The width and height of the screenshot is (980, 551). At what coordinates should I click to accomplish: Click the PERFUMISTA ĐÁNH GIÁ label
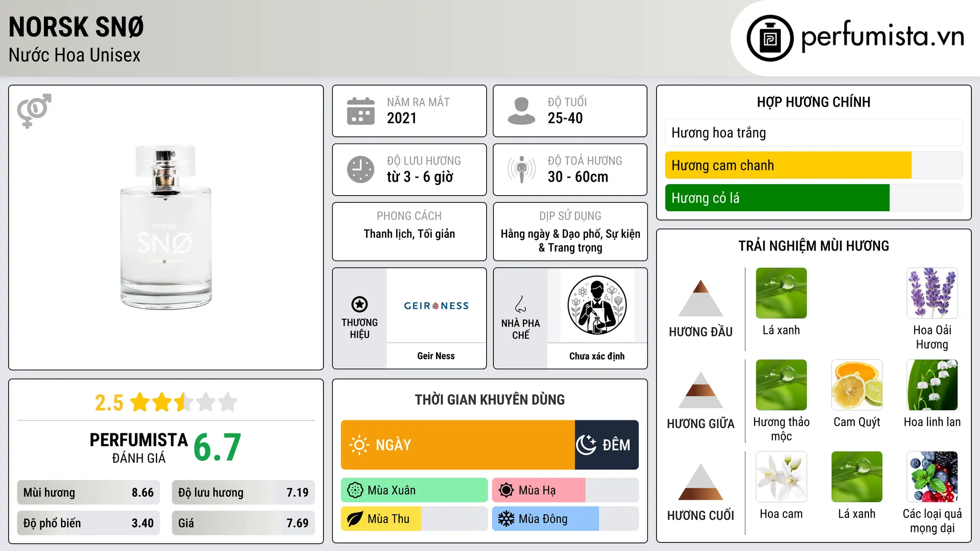139,448
